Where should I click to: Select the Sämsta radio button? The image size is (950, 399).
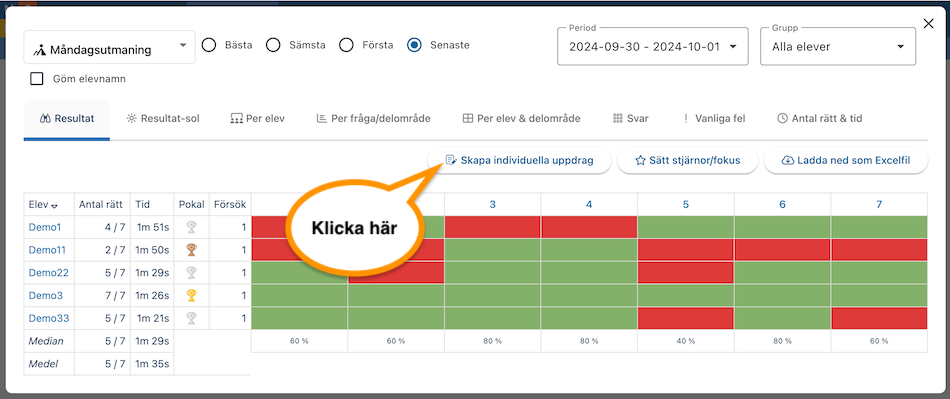click(x=273, y=45)
